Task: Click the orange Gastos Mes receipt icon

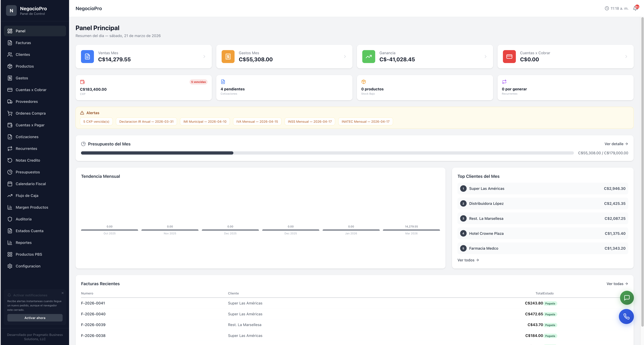Action: pyautogui.click(x=228, y=57)
